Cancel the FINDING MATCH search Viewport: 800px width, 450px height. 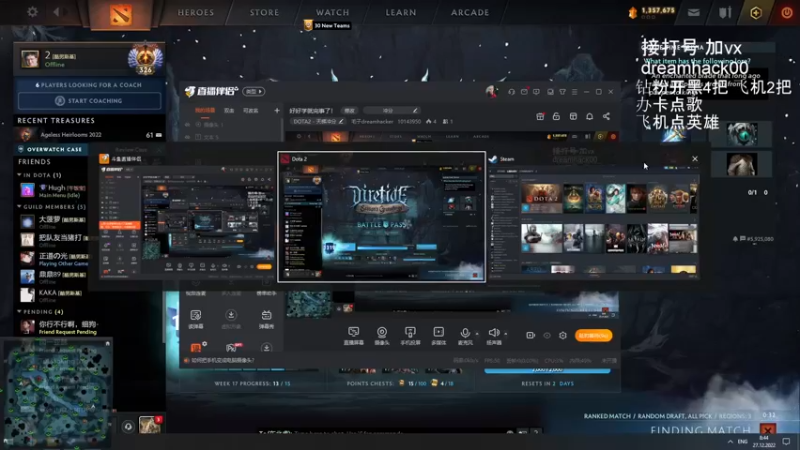coord(768,430)
